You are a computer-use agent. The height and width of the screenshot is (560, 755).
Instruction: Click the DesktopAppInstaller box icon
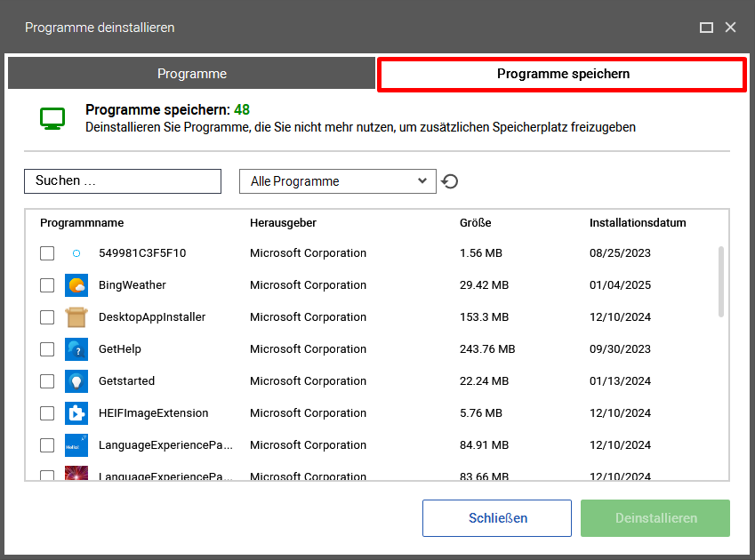[76, 317]
